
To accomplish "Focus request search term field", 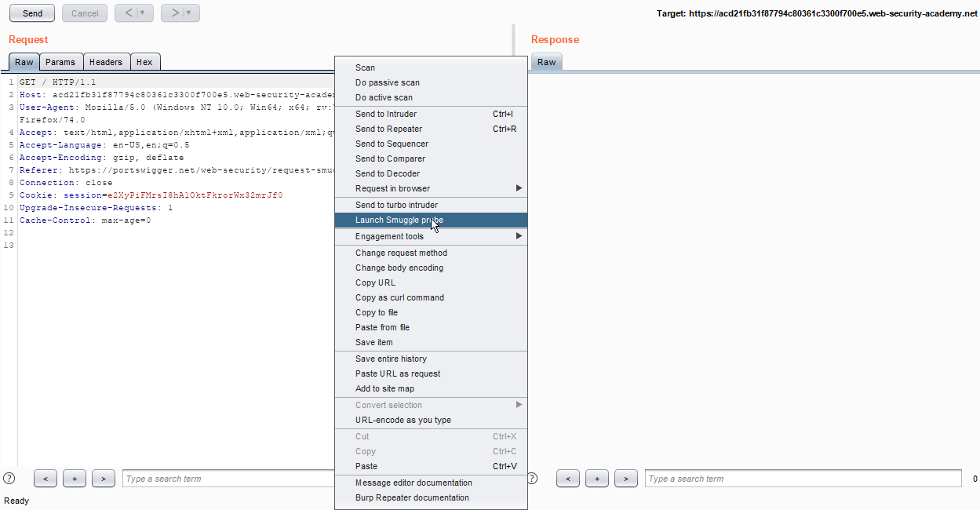I will [228, 479].
